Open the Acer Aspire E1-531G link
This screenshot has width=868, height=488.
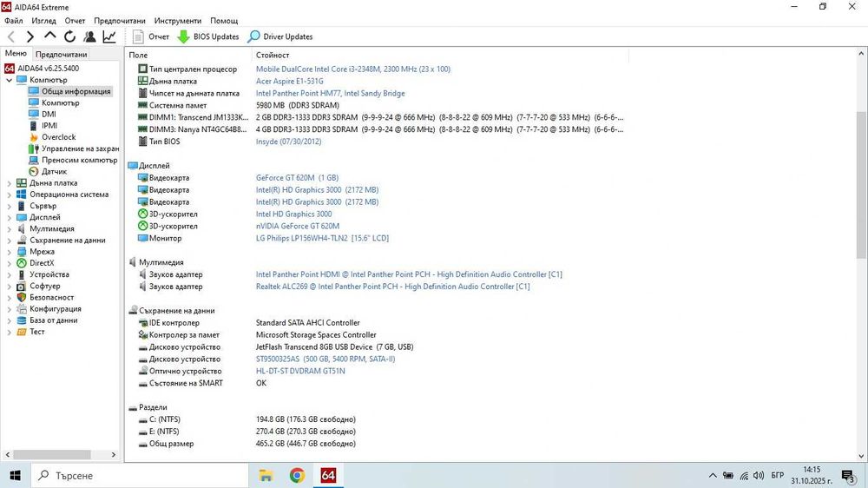tap(290, 82)
